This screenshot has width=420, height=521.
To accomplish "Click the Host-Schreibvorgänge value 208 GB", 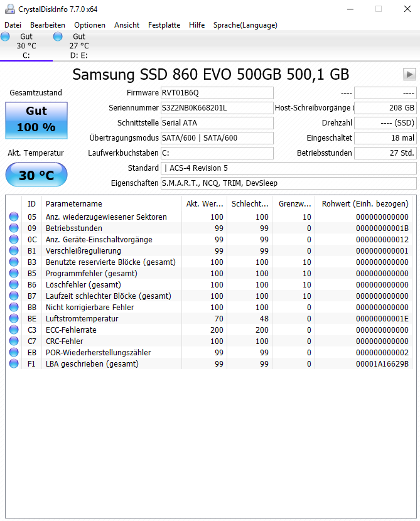I will point(385,108).
